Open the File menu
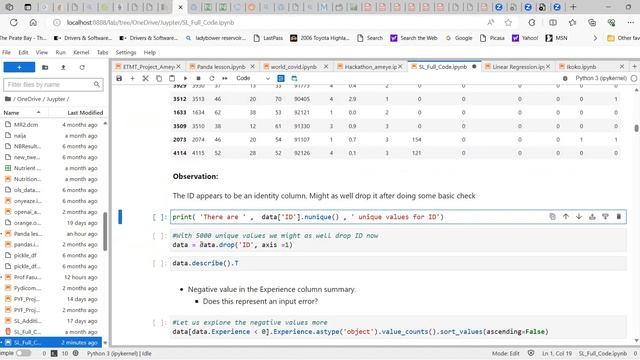This screenshot has height=360, width=640. [x=6, y=52]
